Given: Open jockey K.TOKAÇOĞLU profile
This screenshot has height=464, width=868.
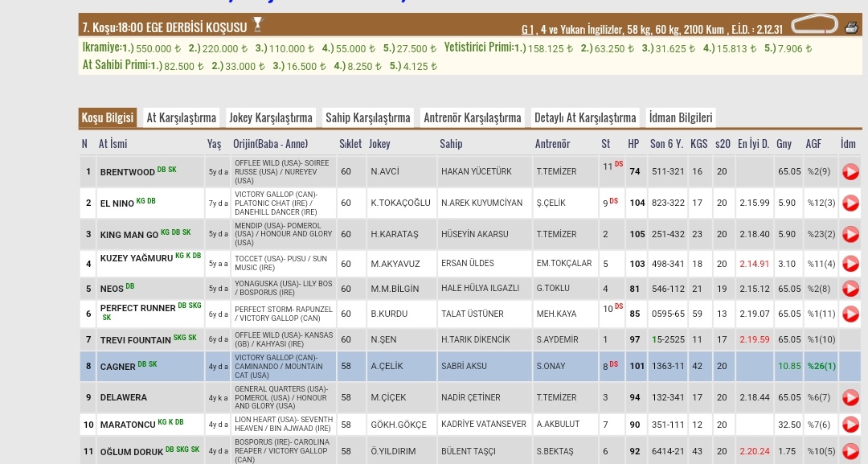Looking at the screenshot, I should tap(400, 203).
